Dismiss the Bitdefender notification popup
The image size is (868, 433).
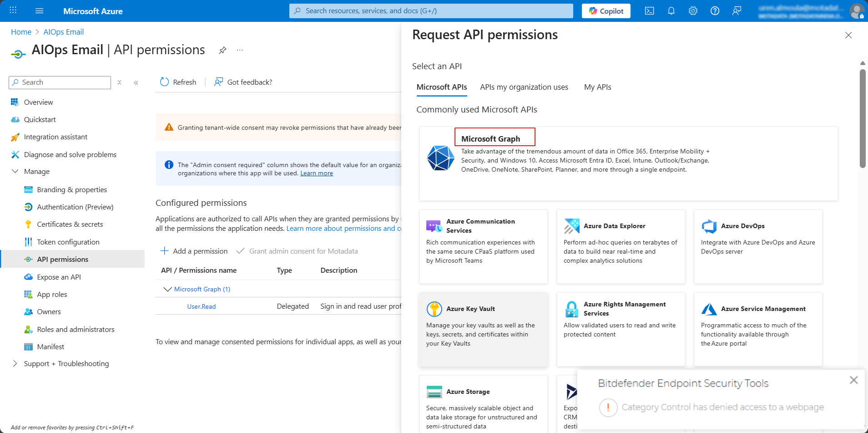click(854, 380)
